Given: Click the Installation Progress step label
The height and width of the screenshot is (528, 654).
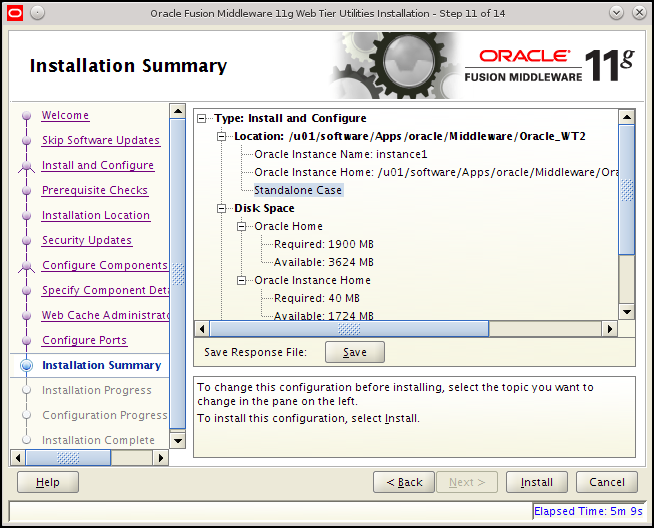Looking at the screenshot, I should pyautogui.click(x=97, y=390).
